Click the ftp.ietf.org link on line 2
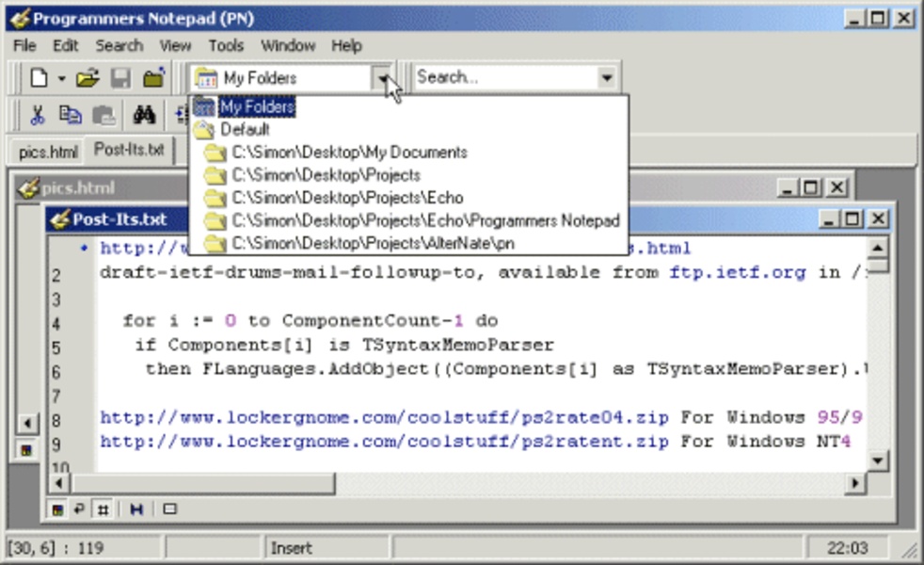This screenshot has width=924, height=565. pyautogui.click(x=737, y=272)
